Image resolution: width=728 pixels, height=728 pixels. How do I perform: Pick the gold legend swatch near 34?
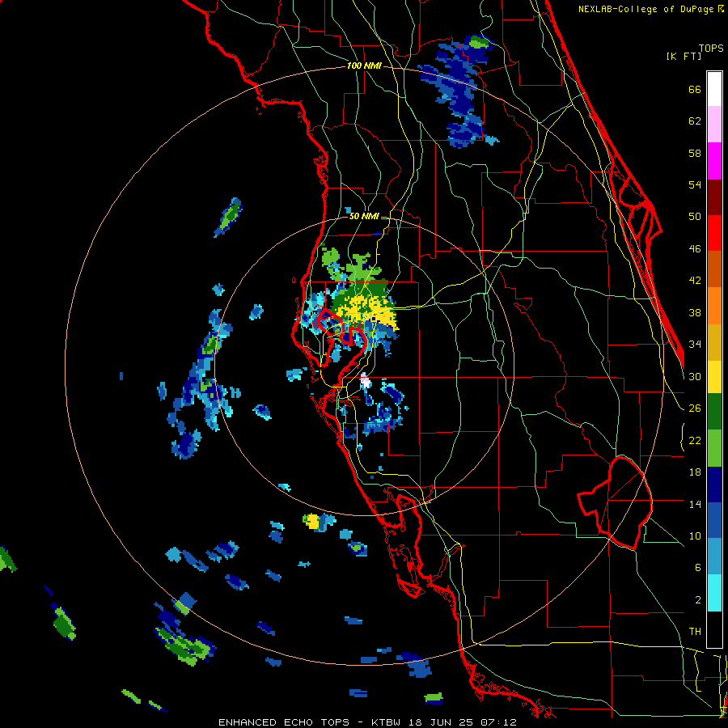tap(714, 342)
